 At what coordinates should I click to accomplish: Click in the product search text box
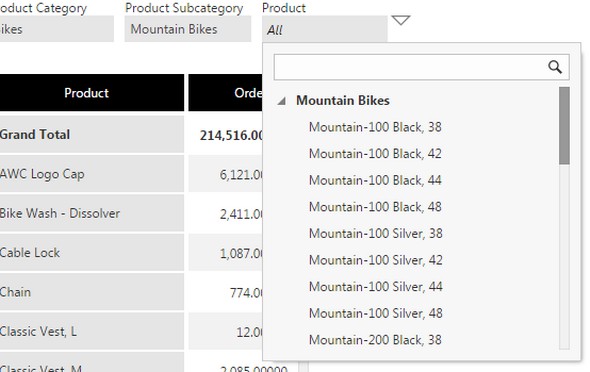coord(410,67)
